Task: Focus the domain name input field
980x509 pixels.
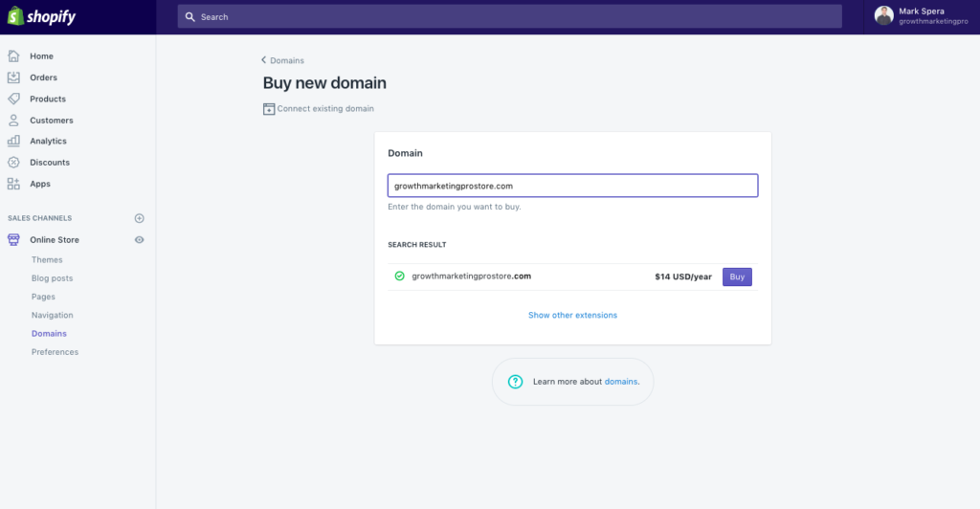Action: (572, 186)
